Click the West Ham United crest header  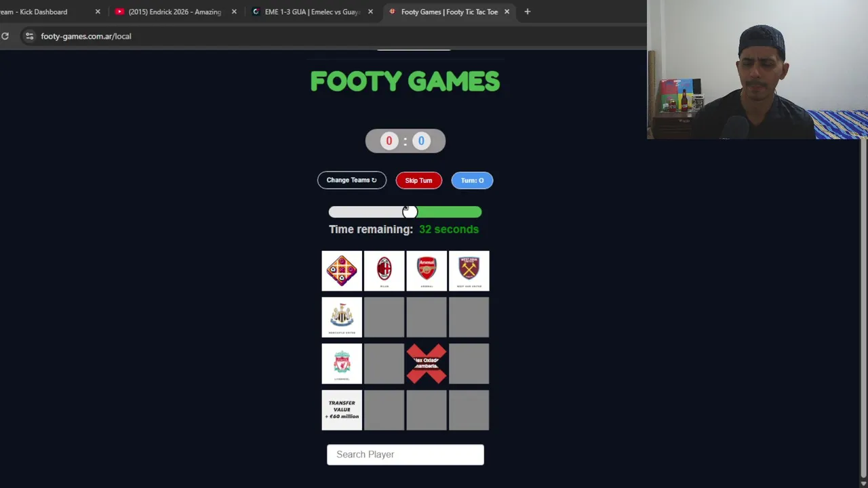[x=469, y=270]
